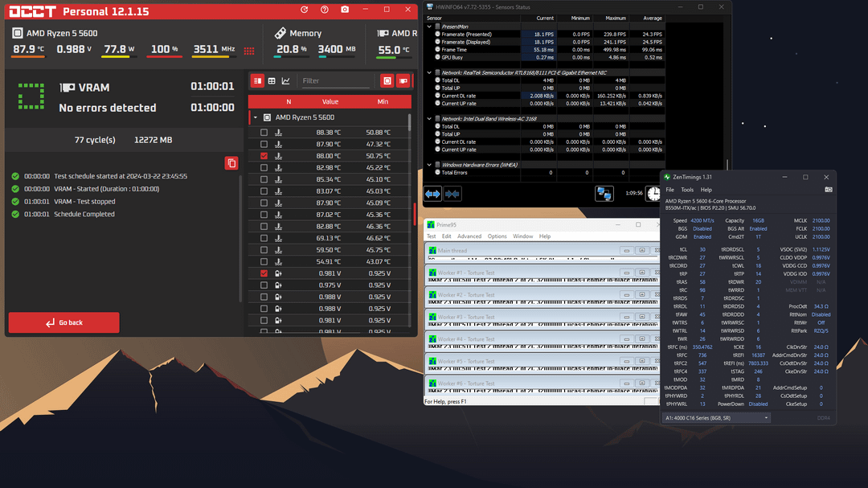
Task: Check the 0.975 V sensor row checkbox
Action: click(264, 285)
